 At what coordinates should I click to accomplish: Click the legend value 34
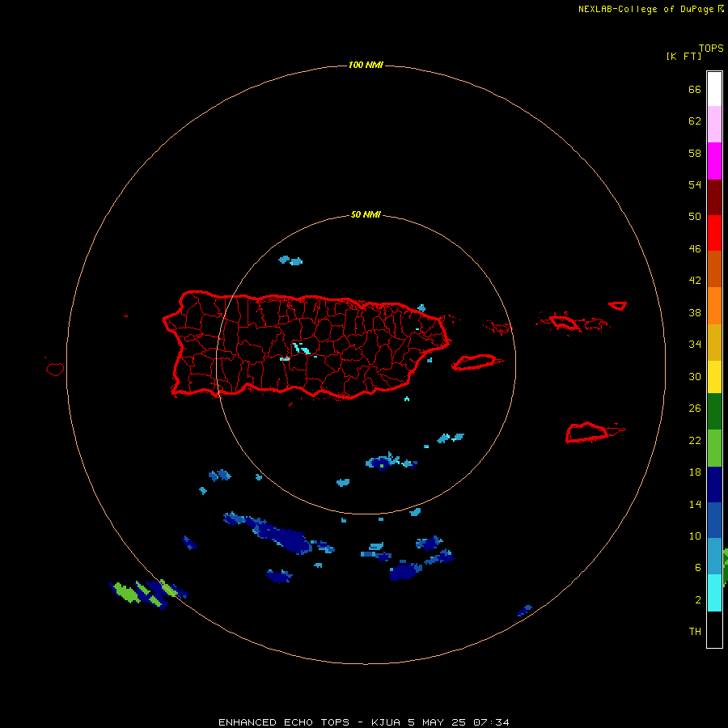(x=695, y=345)
